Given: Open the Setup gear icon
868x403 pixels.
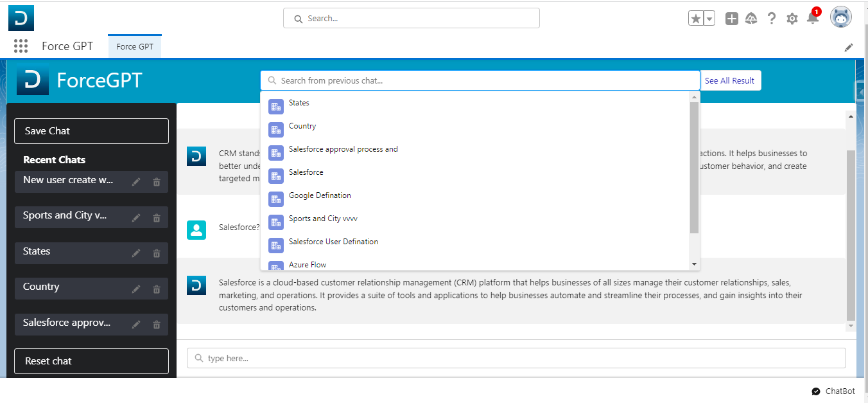Looking at the screenshot, I should pos(792,19).
